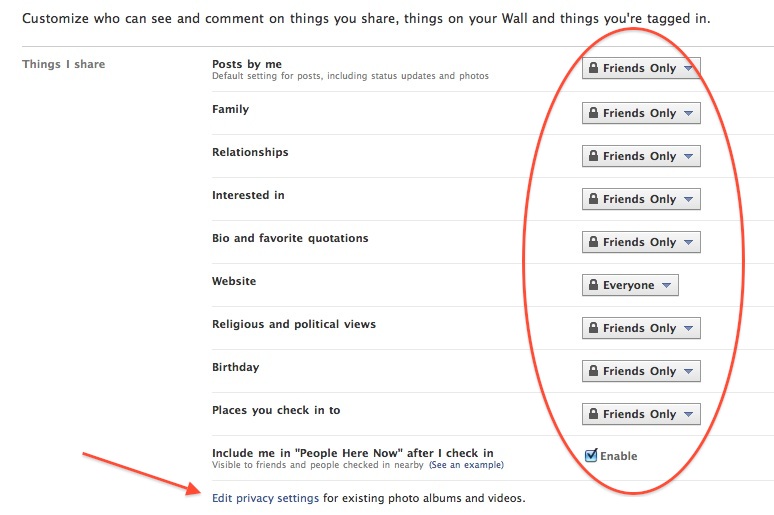Click lock icon on Interested in button
Image resolution: width=774 pixels, height=515 pixels.
[593, 198]
